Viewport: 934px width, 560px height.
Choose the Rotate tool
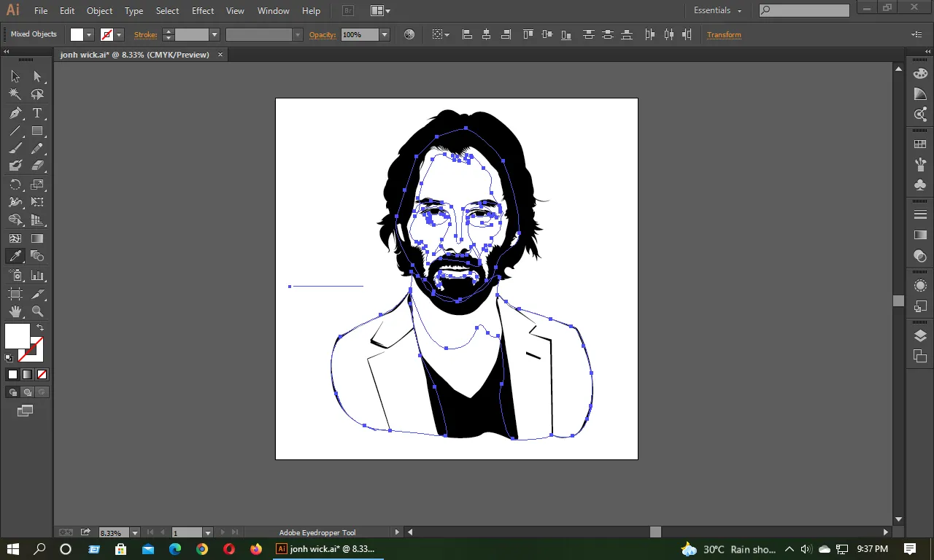click(15, 185)
